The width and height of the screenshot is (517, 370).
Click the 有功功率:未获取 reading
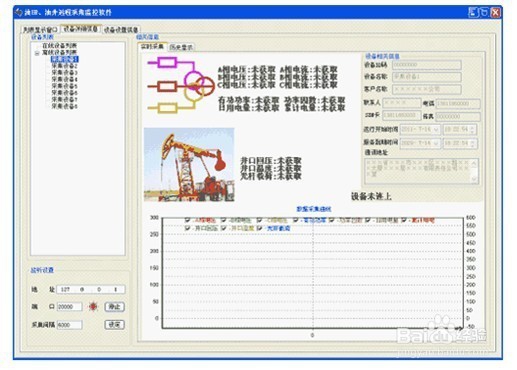[x=248, y=100]
